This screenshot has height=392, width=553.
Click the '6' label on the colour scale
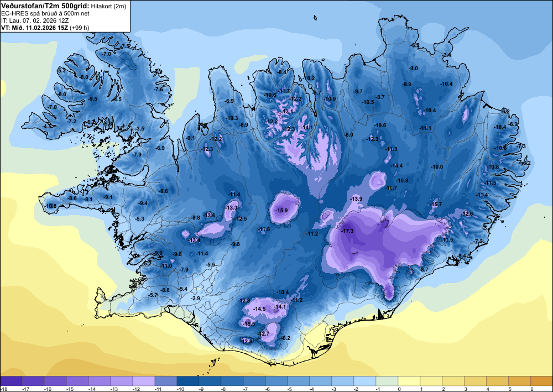[531, 389]
